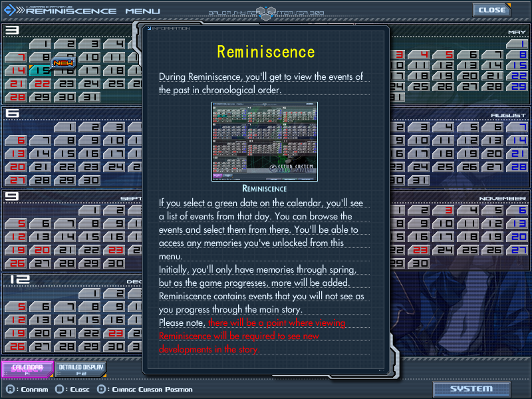Viewport: 532px width, 399px height.
Task: Select September 1 on the calendar
Action: pyautogui.click(x=90, y=210)
